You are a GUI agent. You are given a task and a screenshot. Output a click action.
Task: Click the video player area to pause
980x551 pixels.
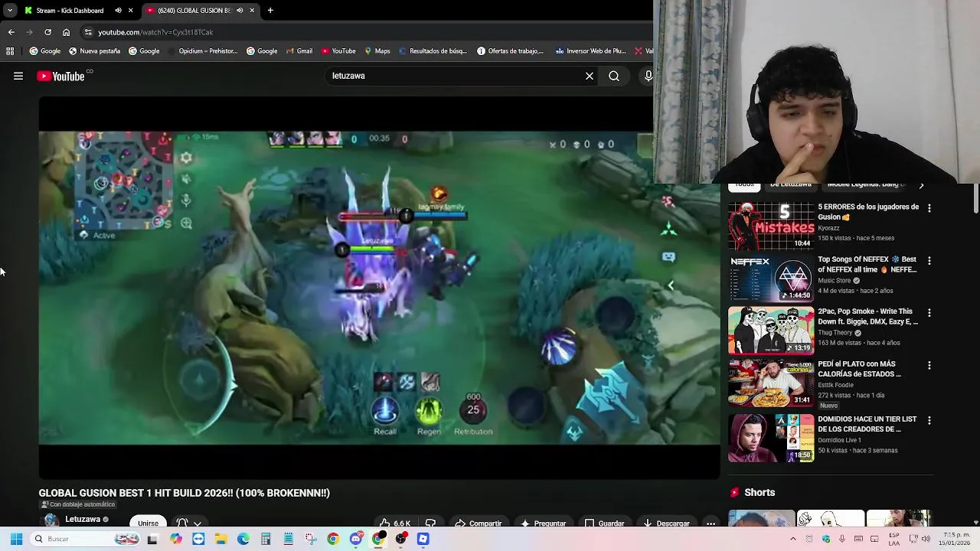pos(379,287)
